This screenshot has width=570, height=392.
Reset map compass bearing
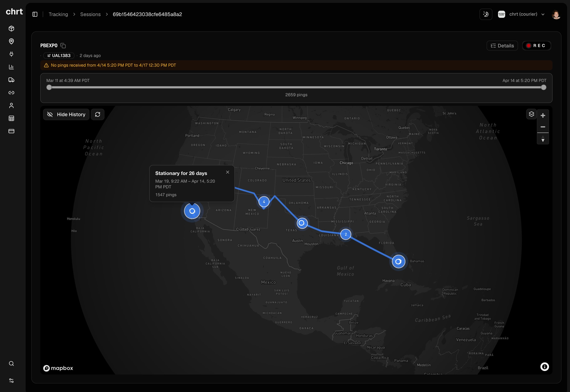[543, 139]
